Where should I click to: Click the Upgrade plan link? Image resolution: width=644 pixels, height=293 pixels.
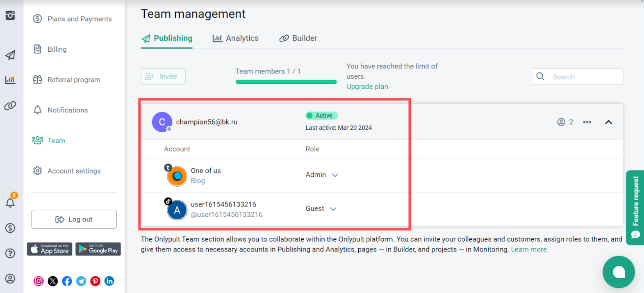coord(367,87)
